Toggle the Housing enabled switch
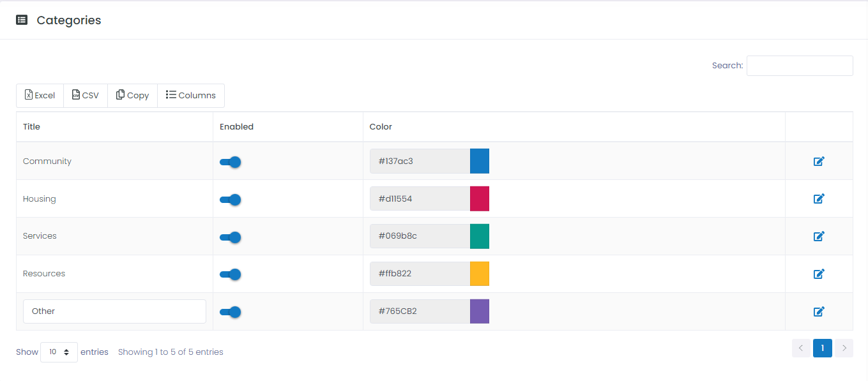868x381 pixels. tap(230, 200)
